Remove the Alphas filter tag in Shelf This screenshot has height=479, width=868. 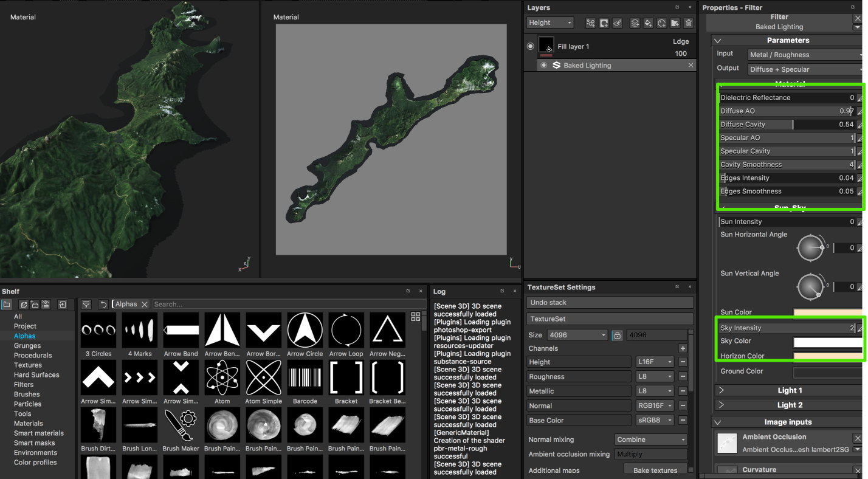click(x=145, y=304)
